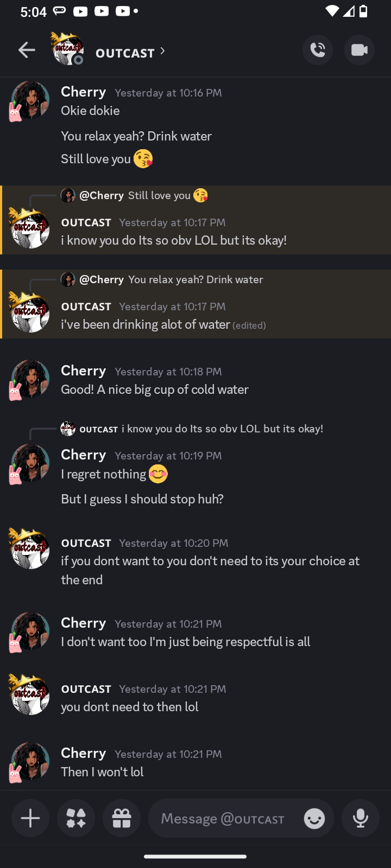
Task: Jump to replied message "Still love you"
Action: [159, 195]
